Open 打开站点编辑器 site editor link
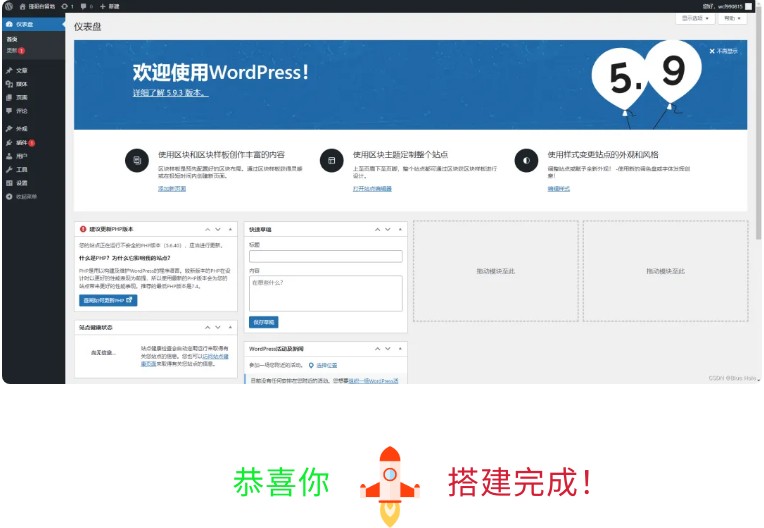Image resolution: width=764 pixels, height=528 pixels. (372, 189)
